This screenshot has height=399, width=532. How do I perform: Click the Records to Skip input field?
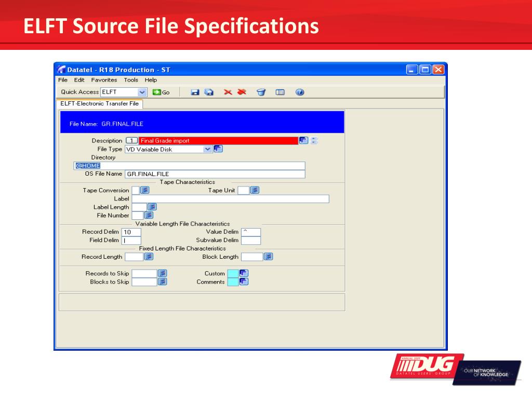[144, 273]
